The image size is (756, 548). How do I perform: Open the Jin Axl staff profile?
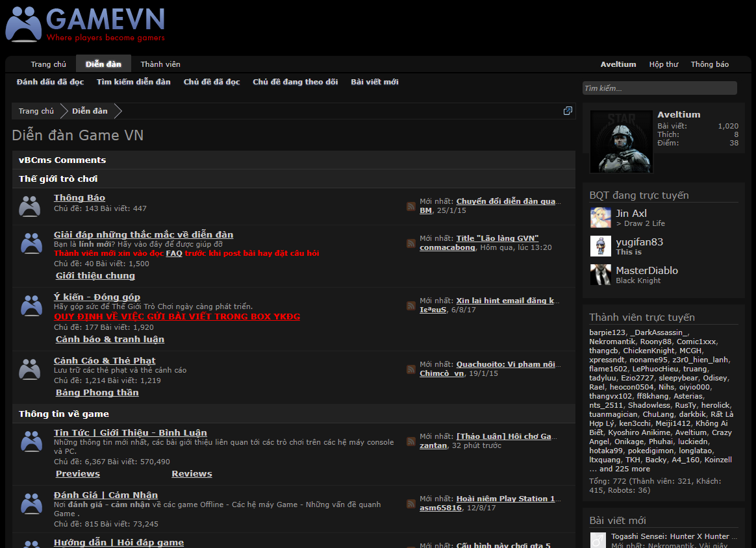pos(631,214)
